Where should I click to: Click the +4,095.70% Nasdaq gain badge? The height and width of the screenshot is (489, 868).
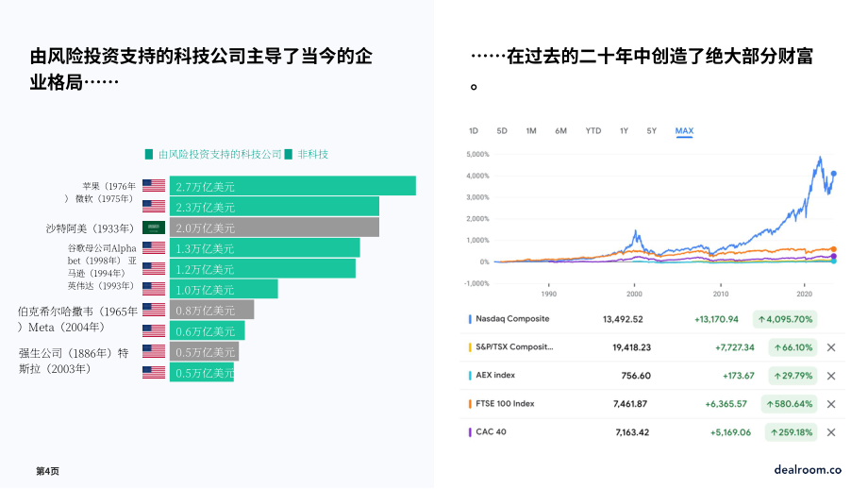pyautogui.click(x=785, y=319)
